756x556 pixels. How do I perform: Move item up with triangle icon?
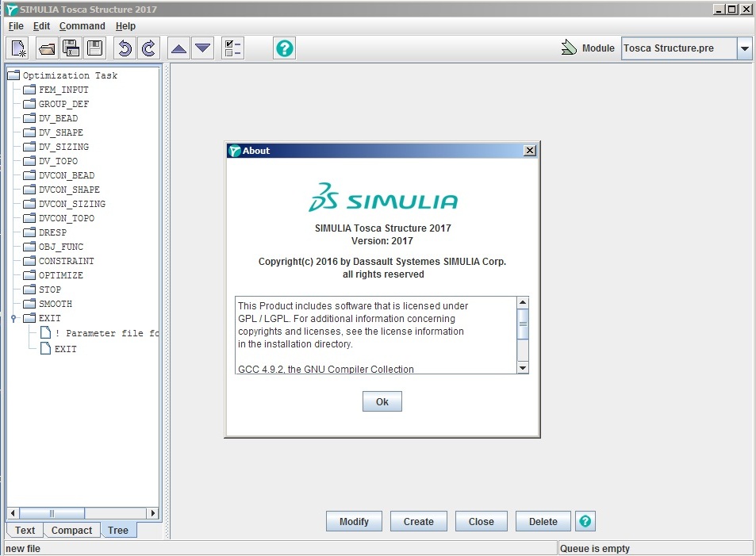[178, 48]
